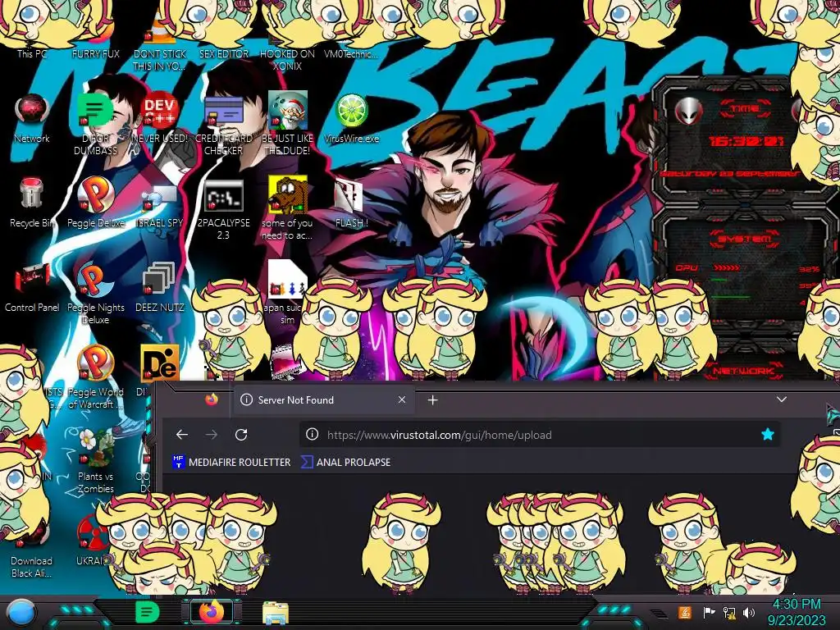The width and height of the screenshot is (840, 630).
Task: Close the 'Server Not Found' tab
Action: pyautogui.click(x=402, y=399)
